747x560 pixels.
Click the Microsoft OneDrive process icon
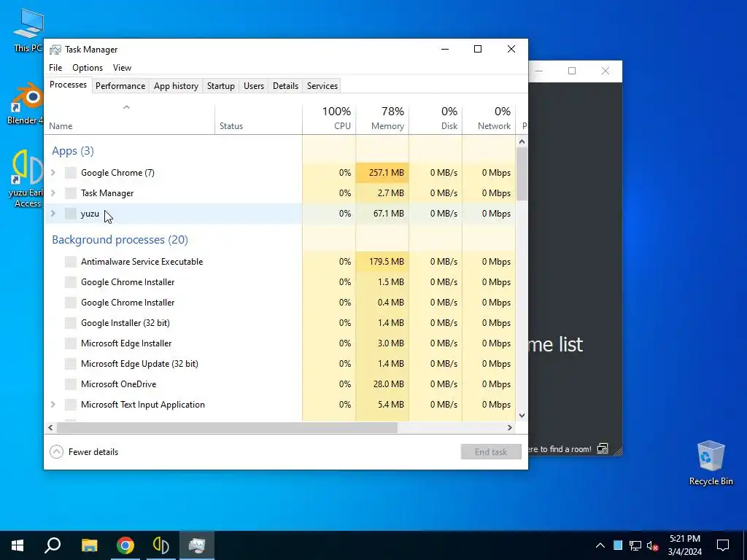point(71,384)
